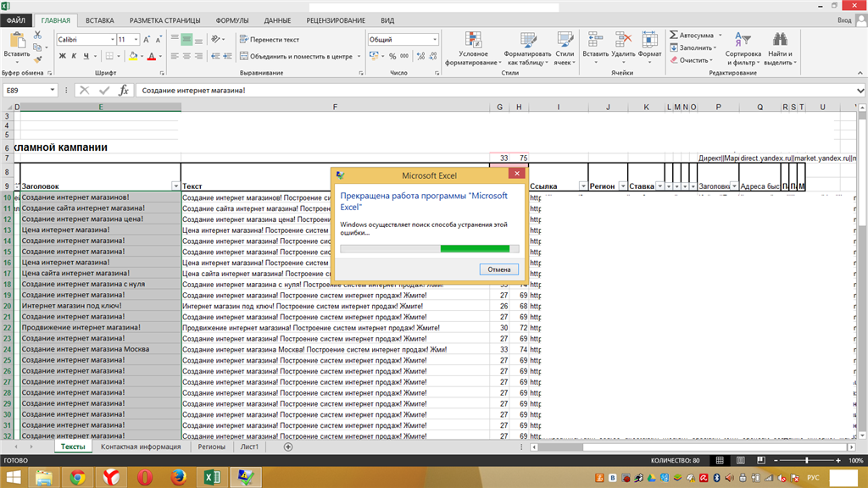Open the Регионы sheet tab

click(x=211, y=446)
